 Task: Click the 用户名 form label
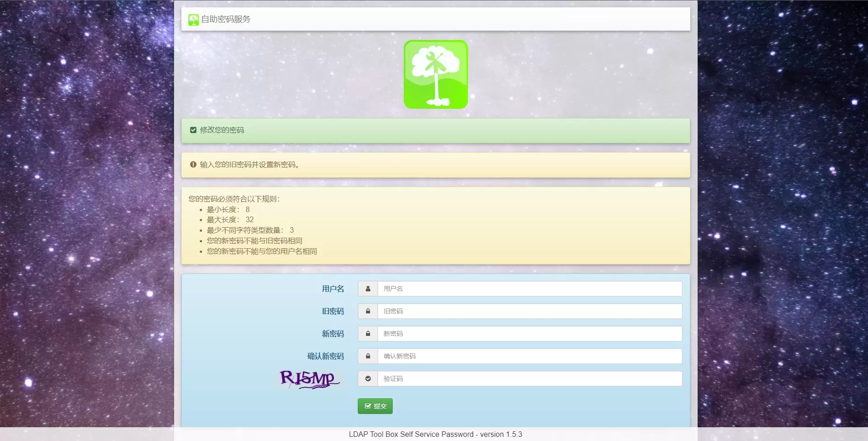coord(333,289)
